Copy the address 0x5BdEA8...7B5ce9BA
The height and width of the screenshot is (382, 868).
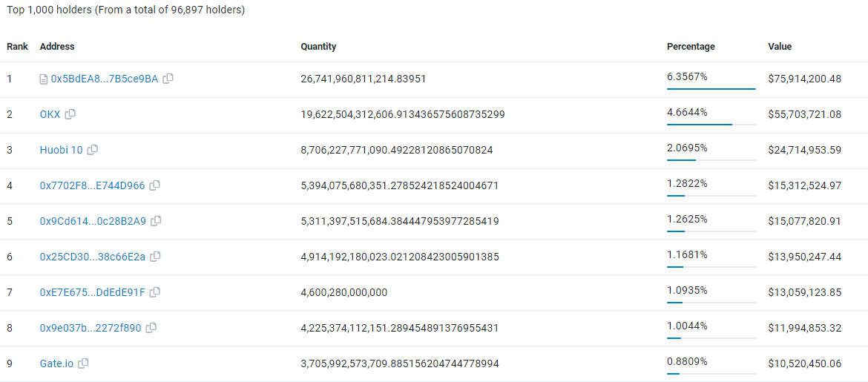tap(168, 79)
